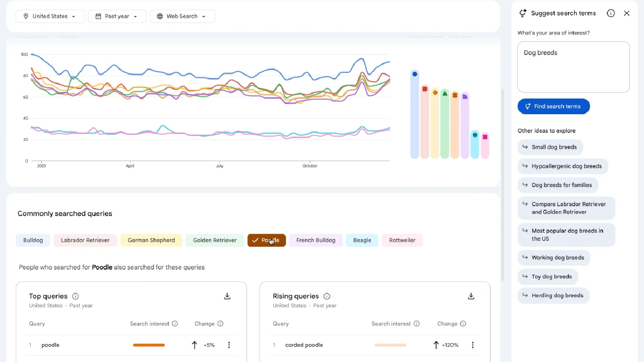The width and height of the screenshot is (644, 362).
Task: Close the Suggest search terms panel
Action: pyautogui.click(x=627, y=13)
